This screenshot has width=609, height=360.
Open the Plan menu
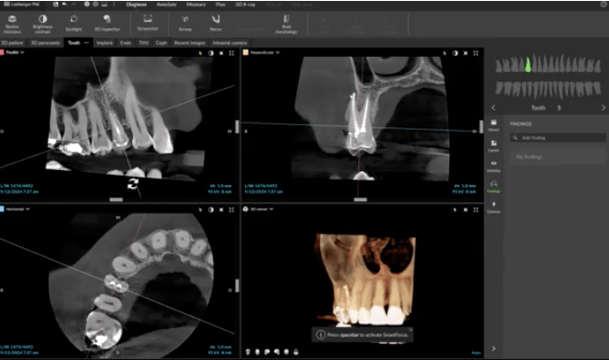(x=220, y=5)
